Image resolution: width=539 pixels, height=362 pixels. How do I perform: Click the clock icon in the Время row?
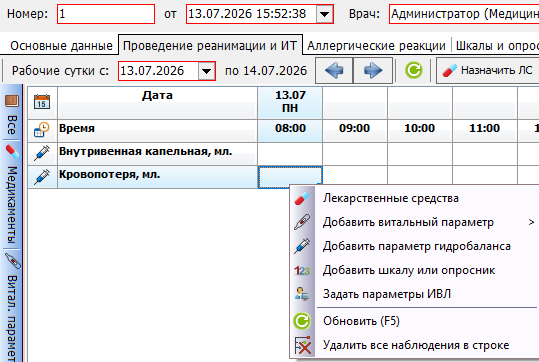(42, 130)
